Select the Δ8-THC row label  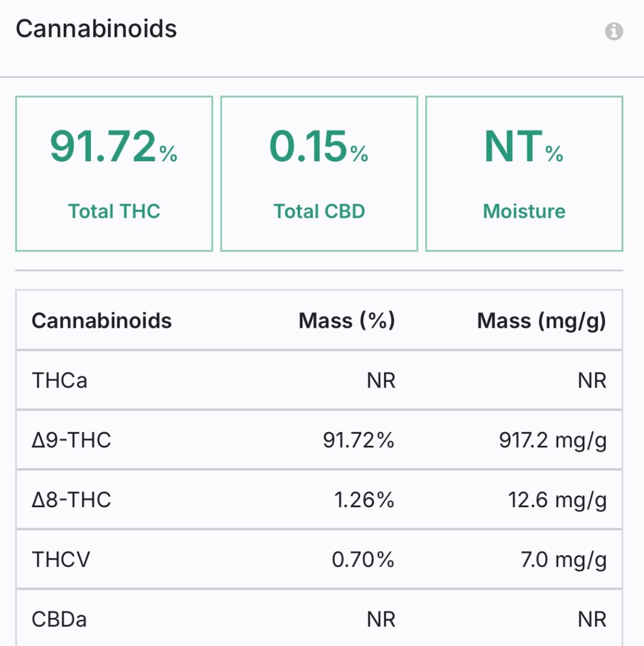(71, 500)
